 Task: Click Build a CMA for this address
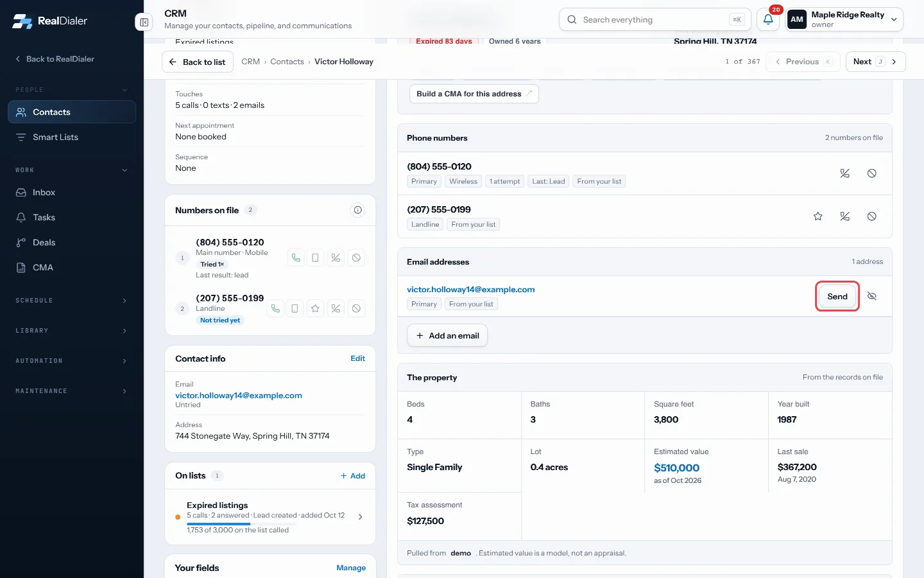click(x=474, y=94)
